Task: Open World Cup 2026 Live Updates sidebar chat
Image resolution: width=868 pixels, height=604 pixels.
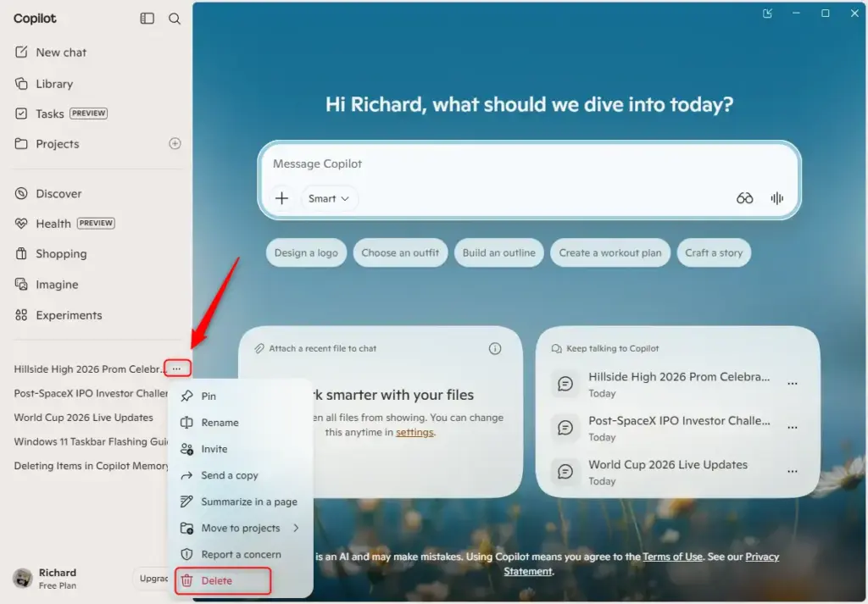Action: [x=84, y=418]
